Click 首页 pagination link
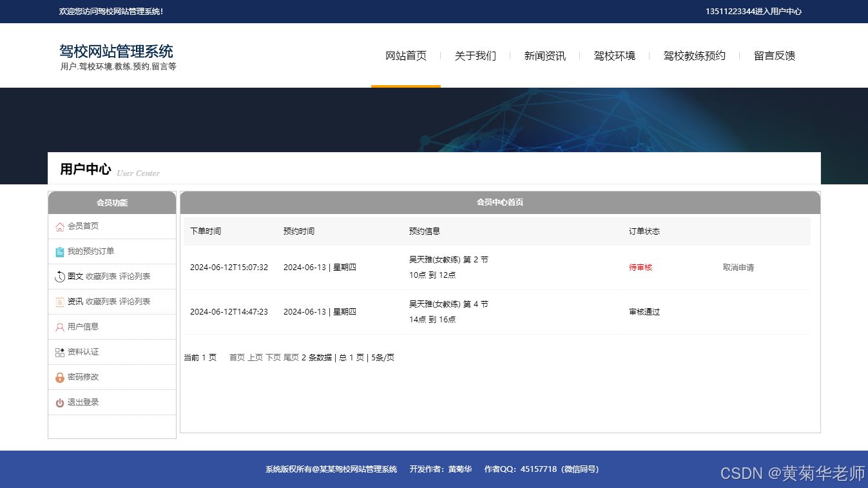Screen dimensions: 868x488 point(237,358)
